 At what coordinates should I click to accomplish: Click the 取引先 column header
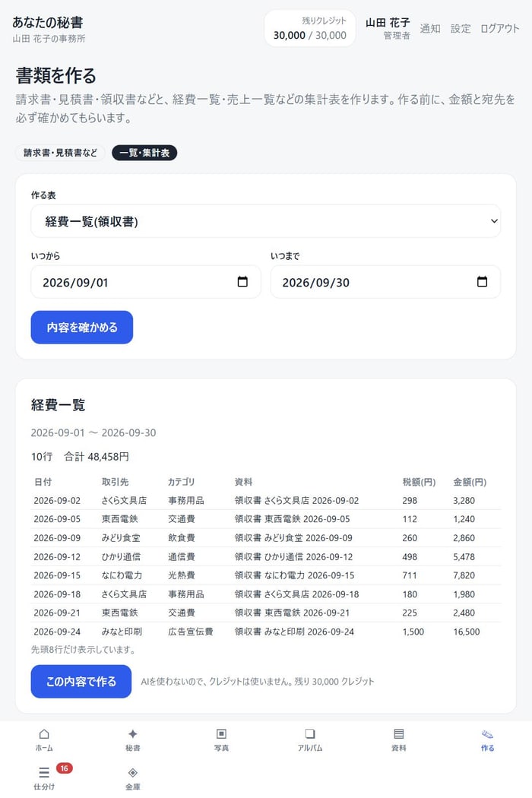click(115, 481)
